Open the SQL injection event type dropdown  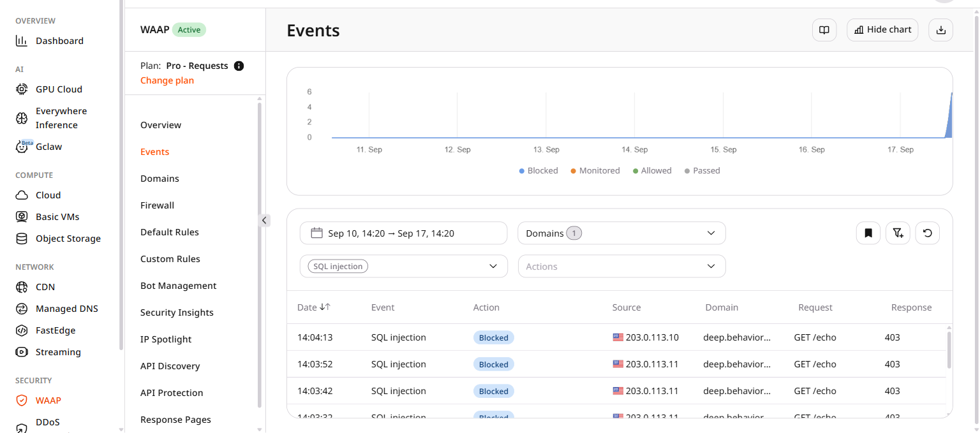coord(404,266)
